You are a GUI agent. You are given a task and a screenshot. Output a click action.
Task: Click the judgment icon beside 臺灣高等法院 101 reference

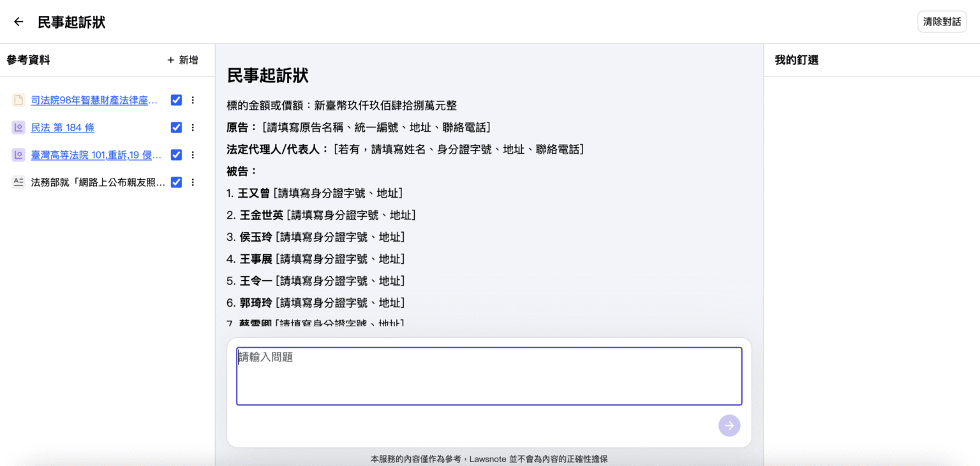click(x=18, y=155)
